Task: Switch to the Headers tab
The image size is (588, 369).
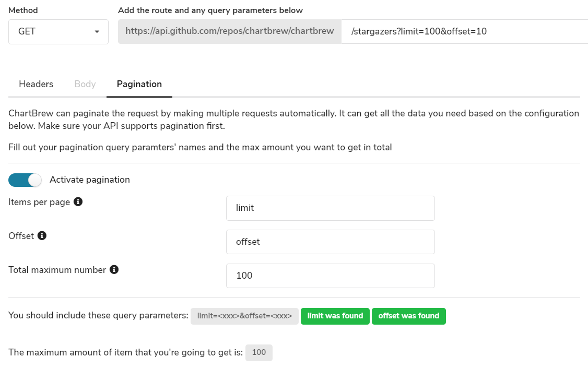Action: [x=36, y=84]
